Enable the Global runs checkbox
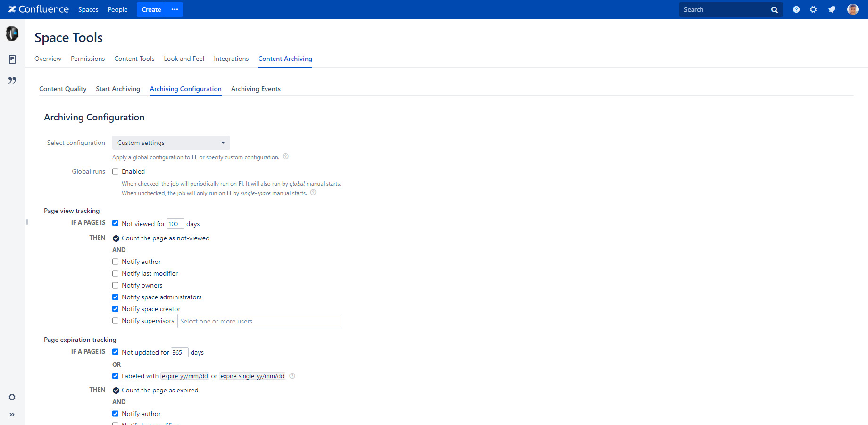 pyautogui.click(x=115, y=171)
